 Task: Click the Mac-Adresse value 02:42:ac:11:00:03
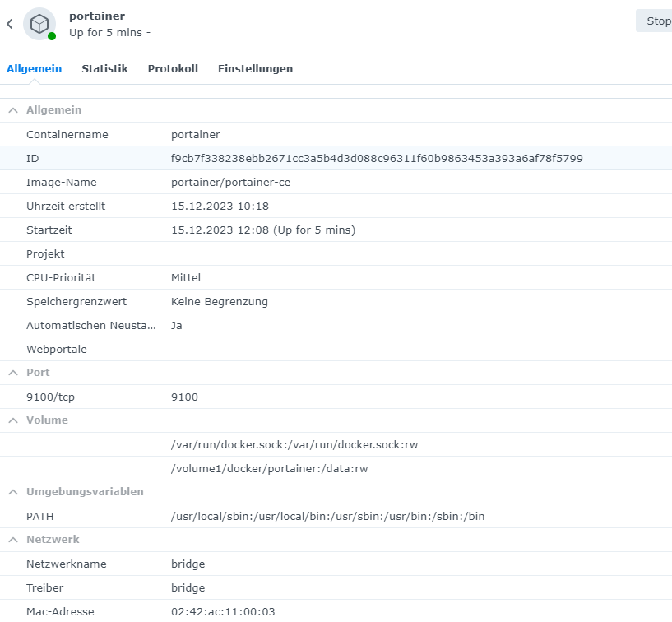click(223, 611)
